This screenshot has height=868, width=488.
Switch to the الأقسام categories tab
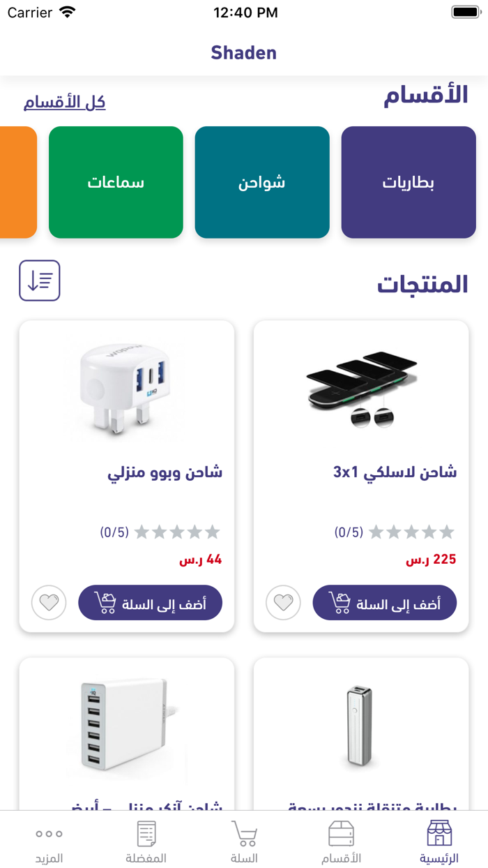(x=341, y=841)
